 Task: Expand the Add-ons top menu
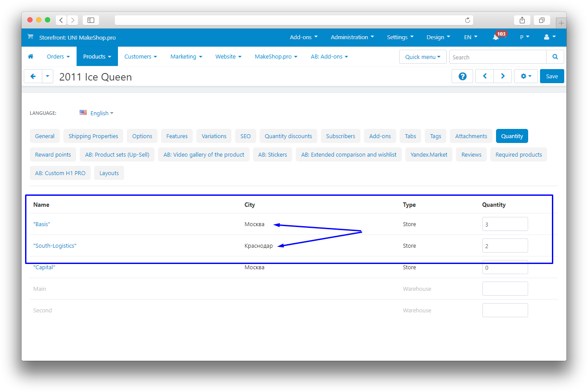(x=303, y=37)
